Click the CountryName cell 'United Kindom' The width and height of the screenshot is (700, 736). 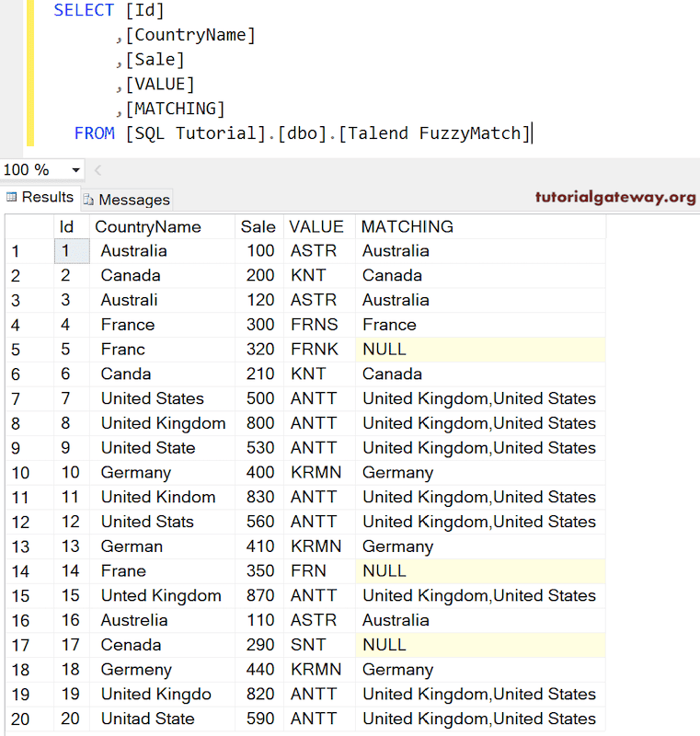pos(162,497)
